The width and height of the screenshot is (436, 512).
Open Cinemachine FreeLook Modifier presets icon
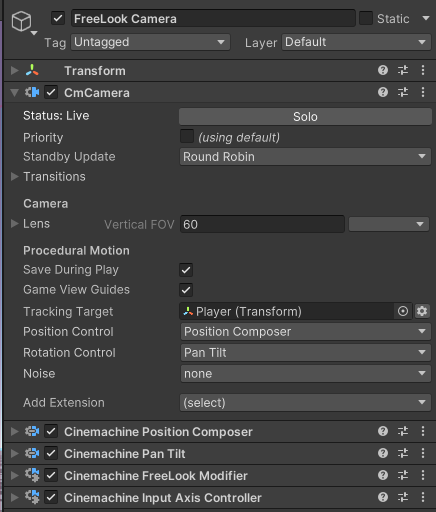pos(403,475)
